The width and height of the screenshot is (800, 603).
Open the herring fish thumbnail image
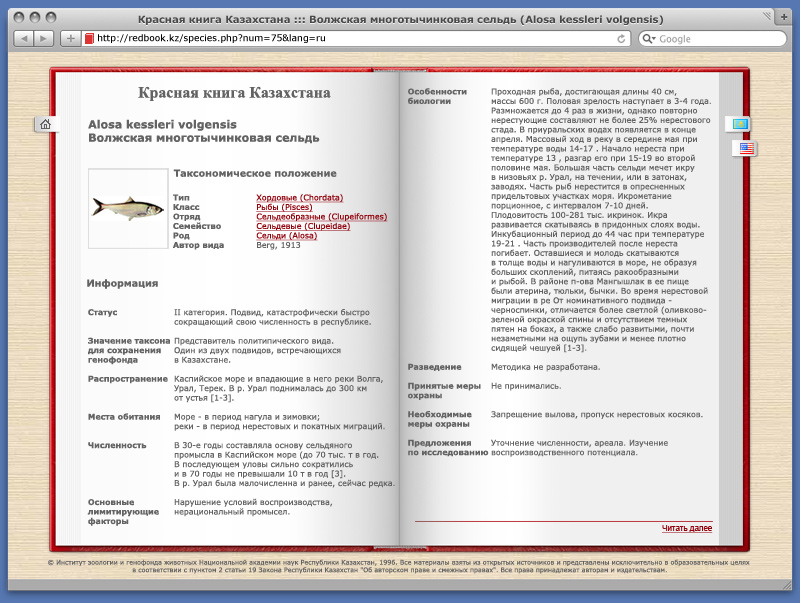pos(128,209)
